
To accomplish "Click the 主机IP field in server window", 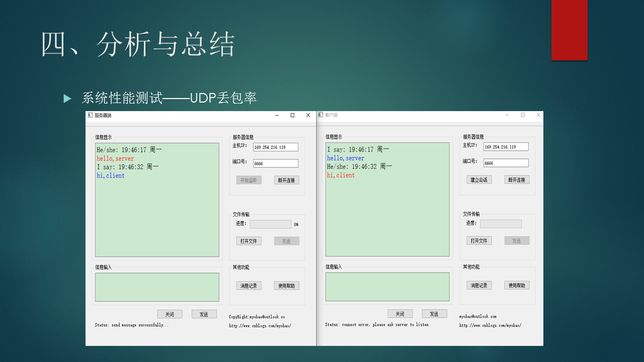I will tap(276, 147).
